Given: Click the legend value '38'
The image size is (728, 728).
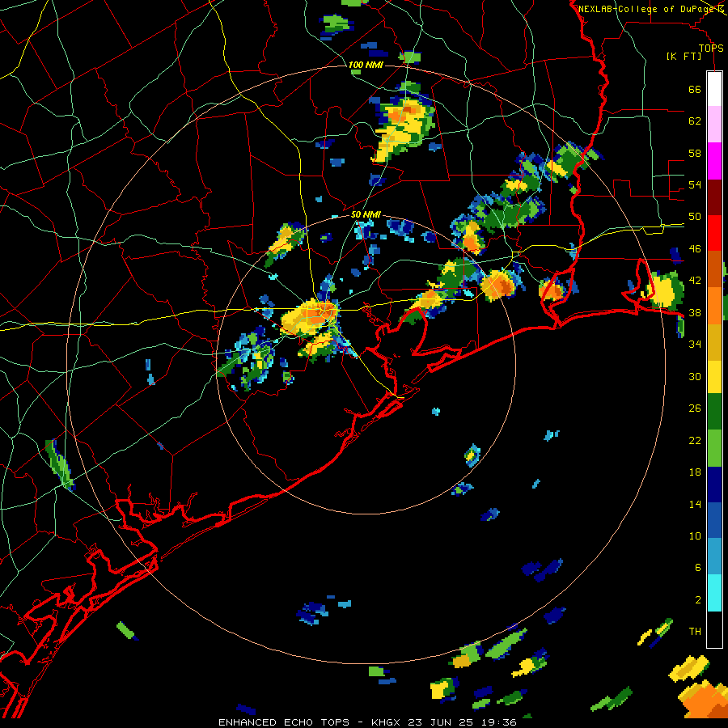Looking at the screenshot, I should (695, 312).
